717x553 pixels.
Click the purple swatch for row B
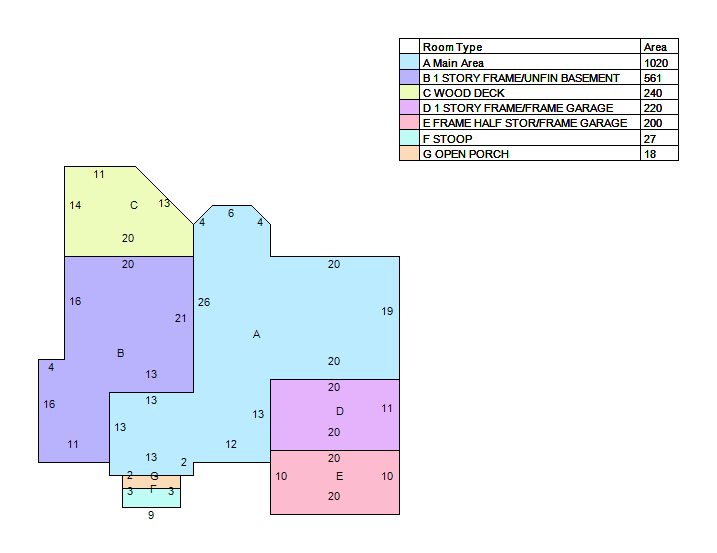coord(409,77)
